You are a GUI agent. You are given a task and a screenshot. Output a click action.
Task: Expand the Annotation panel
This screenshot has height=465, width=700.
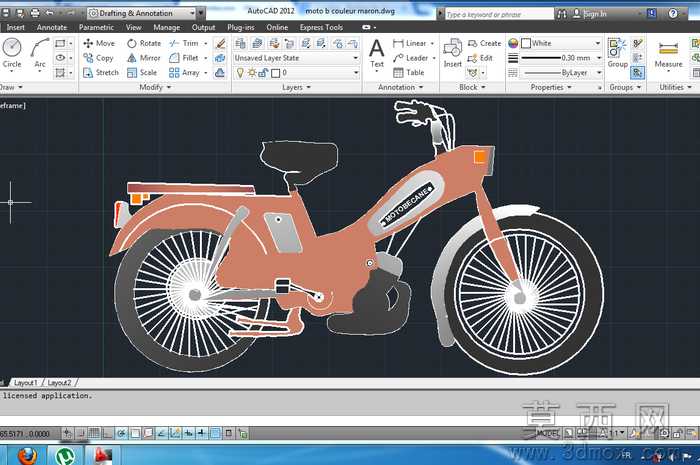coord(400,87)
